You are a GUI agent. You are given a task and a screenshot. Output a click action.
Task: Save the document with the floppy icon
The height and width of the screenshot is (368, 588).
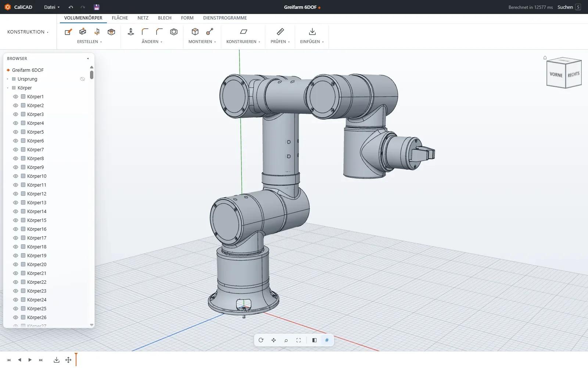click(97, 7)
